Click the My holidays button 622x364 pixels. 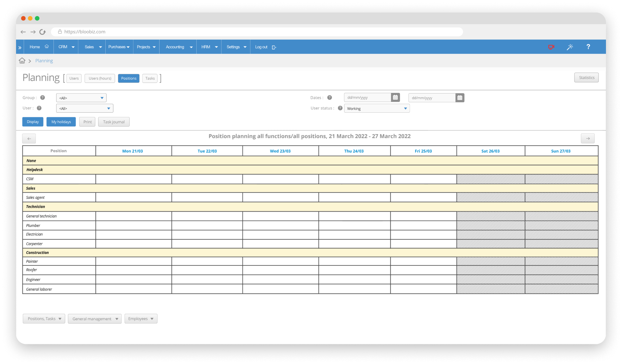click(x=61, y=122)
